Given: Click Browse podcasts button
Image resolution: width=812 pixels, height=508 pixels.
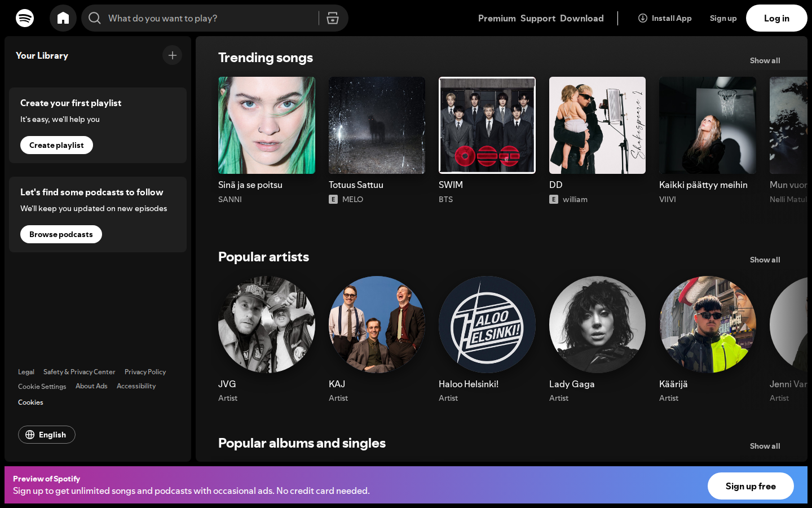Looking at the screenshot, I should (61, 234).
